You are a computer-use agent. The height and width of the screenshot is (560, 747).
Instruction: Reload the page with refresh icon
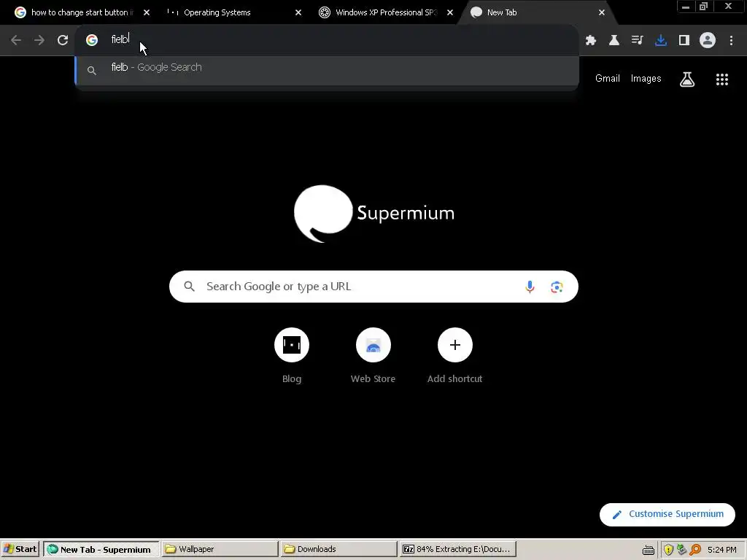(63, 40)
